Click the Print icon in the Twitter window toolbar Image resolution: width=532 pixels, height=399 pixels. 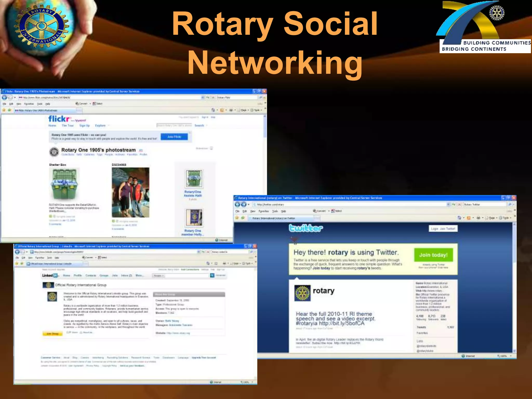[478, 218]
